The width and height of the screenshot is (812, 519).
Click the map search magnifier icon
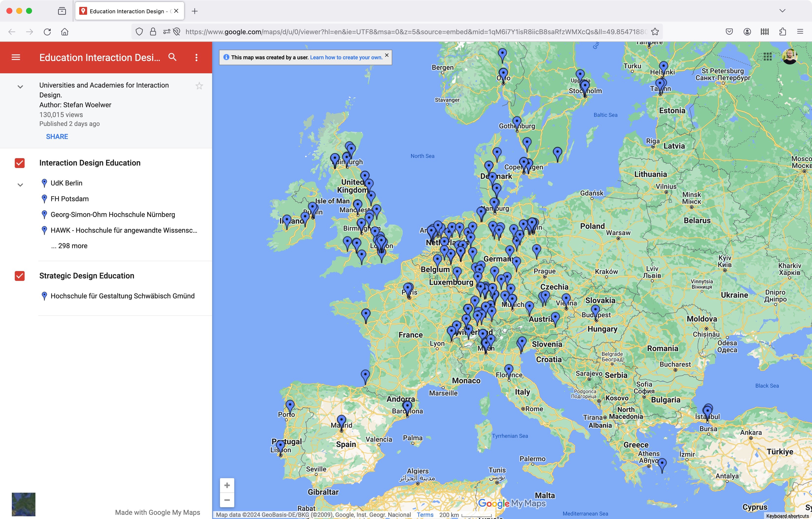pos(172,57)
